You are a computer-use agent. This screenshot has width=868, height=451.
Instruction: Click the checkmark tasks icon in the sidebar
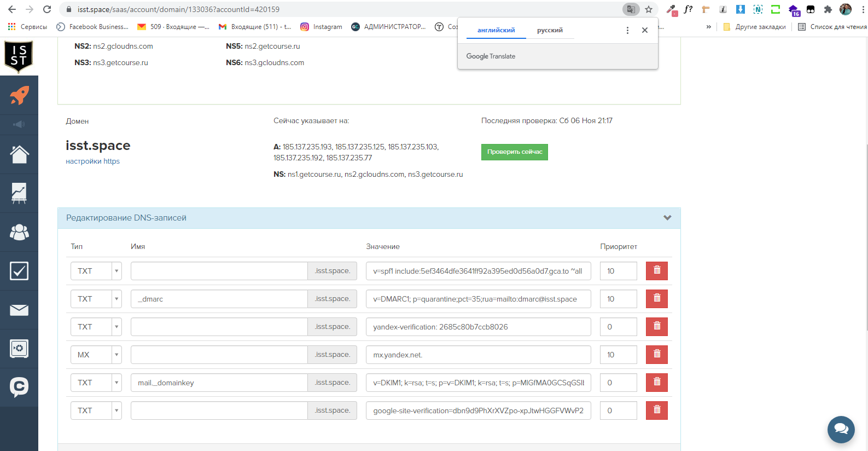point(19,271)
